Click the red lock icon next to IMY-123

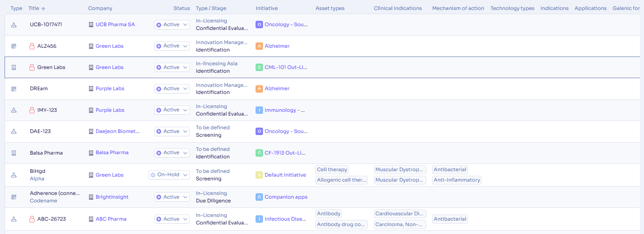(32, 110)
